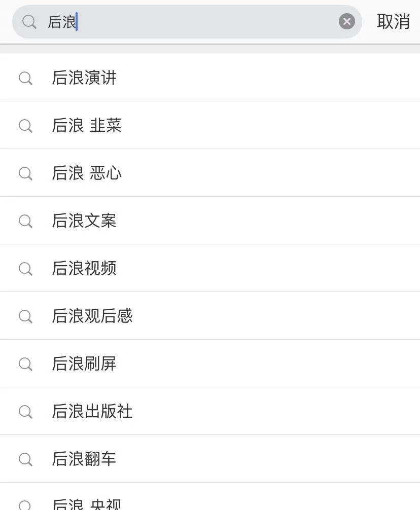
Task: Choose the 后浪 恶心 suggestion
Action: coord(210,173)
